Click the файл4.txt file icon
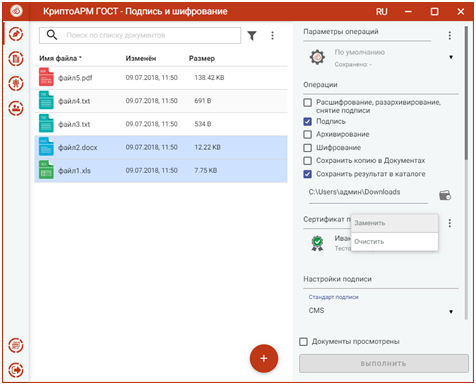This screenshot has height=385, width=476. tap(46, 100)
